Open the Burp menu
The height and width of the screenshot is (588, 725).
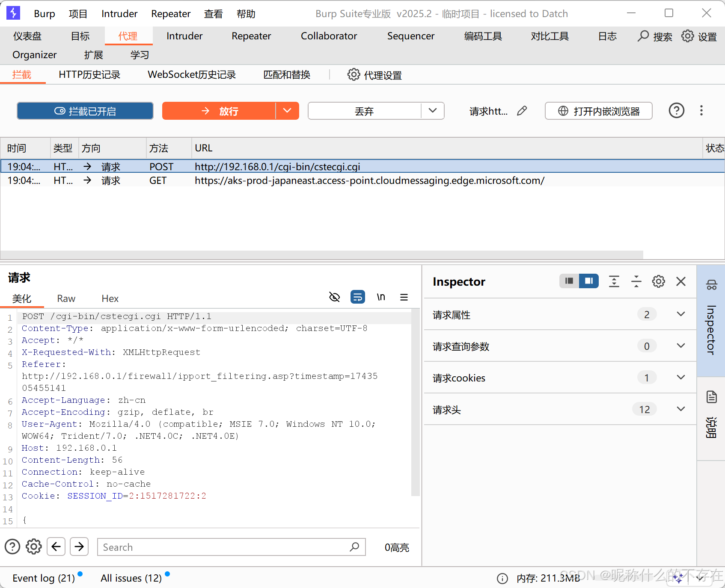pos(45,14)
